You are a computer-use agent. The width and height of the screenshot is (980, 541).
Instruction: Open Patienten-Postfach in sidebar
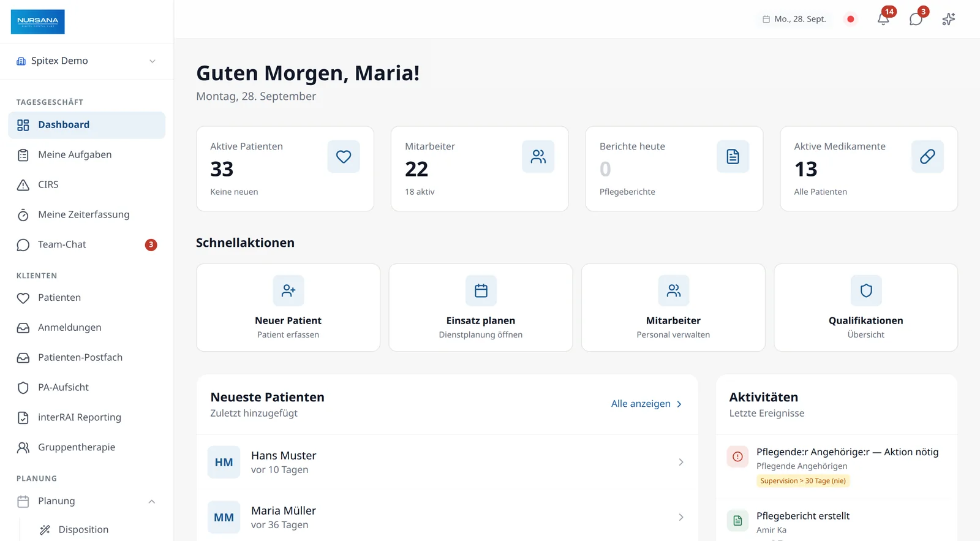tap(87, 358)
